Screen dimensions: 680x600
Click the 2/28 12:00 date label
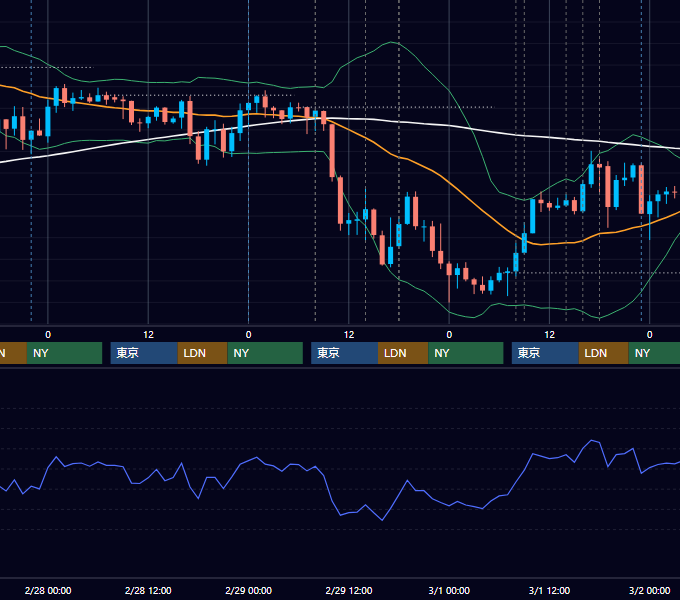148,590
